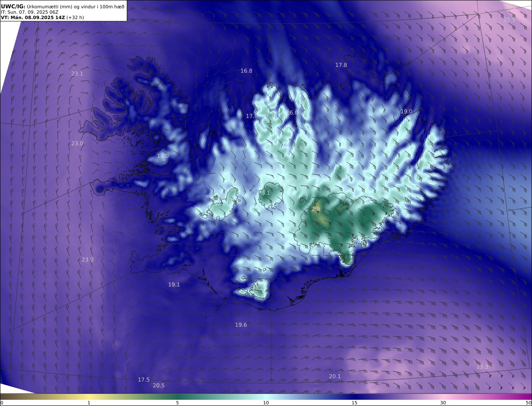Click the 23.1 value label on the map
The height and width of the screenshot is (406, 532).
(x=77, y=74)
